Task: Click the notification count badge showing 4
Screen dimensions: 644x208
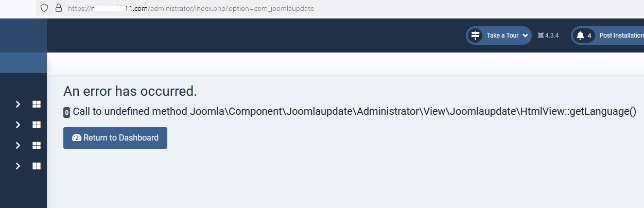Action: coord(589,36)
